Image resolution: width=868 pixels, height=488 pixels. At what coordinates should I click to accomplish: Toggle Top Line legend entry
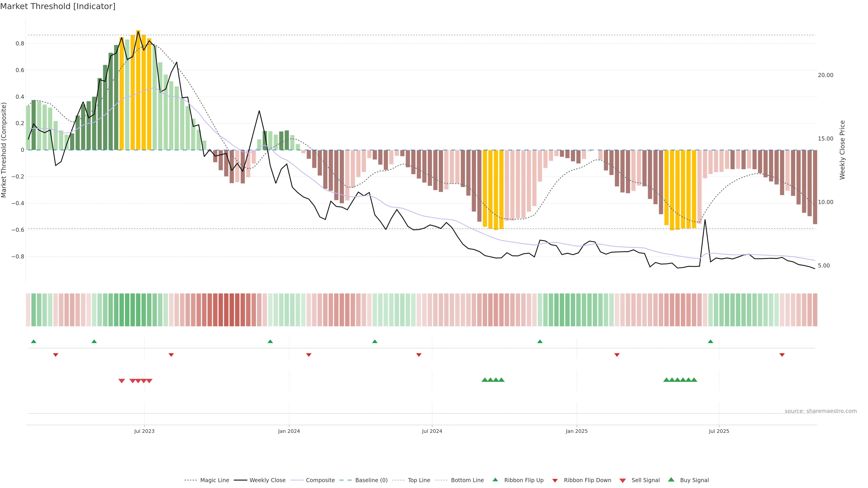tap(419, 480)
